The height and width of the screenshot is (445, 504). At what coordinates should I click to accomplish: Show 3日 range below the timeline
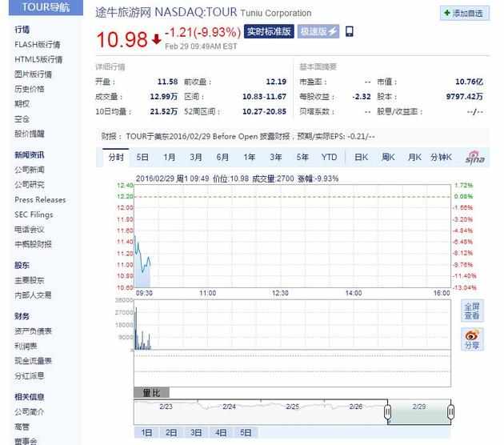196,433
